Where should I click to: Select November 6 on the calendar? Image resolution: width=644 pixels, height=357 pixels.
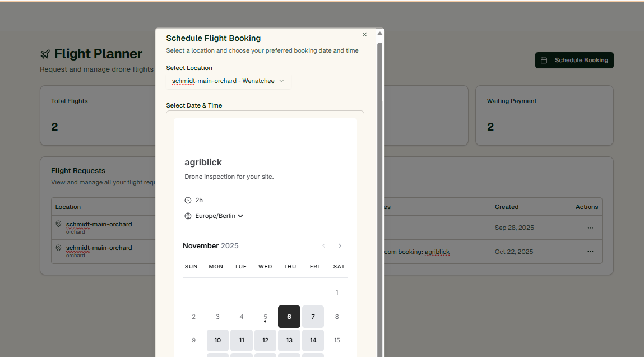click(289, 317)
